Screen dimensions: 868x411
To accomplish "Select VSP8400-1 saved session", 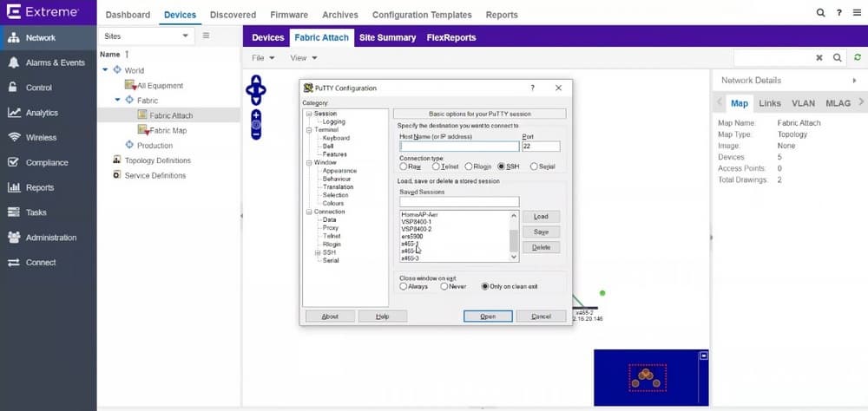I will (x=417, y=222).
